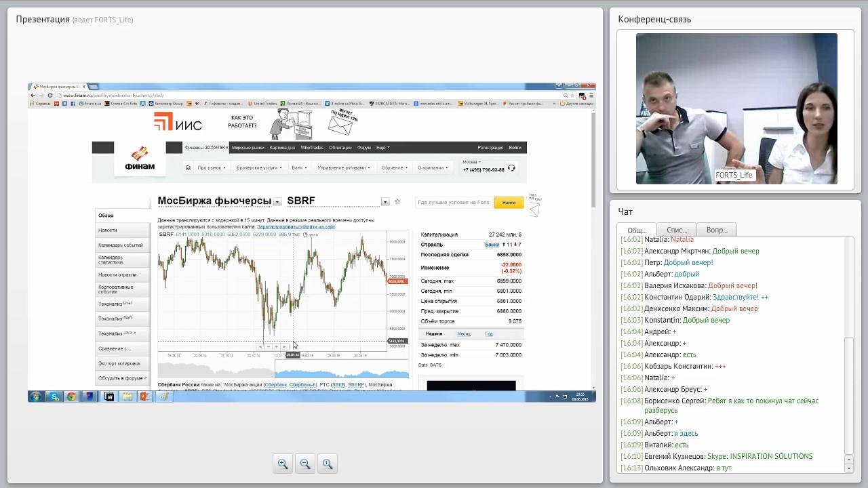Click the Банки industry link
Image resolution: width=868 pixels, height=488 pixels.
pyautogui.click(x=492, y=244)
